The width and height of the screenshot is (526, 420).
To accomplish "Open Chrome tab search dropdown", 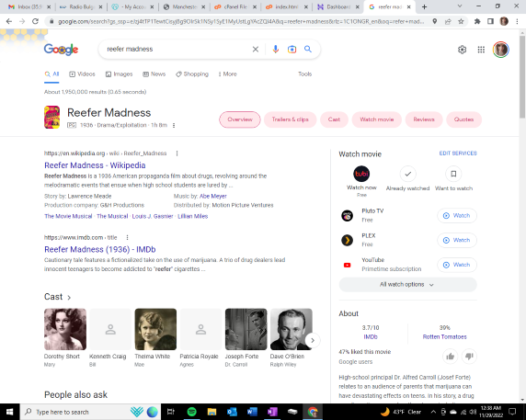I will [460, 6].
